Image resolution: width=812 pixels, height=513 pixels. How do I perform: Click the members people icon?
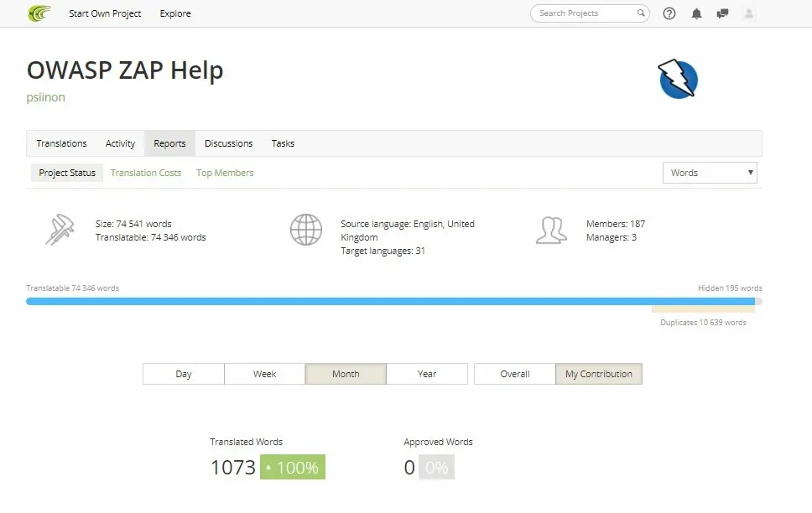click(x=551, y=231)
